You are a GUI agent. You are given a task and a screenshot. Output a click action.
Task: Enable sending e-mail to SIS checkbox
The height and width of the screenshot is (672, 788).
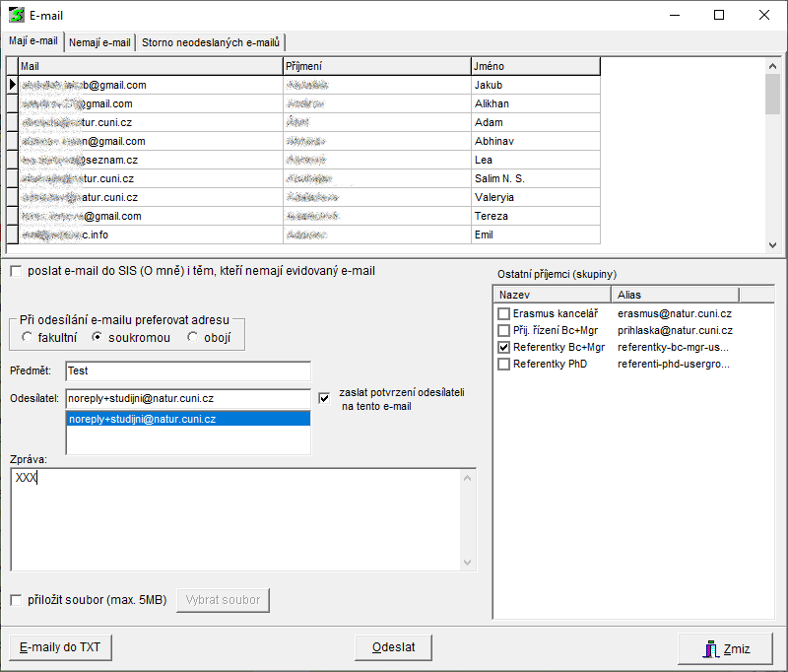17,271
